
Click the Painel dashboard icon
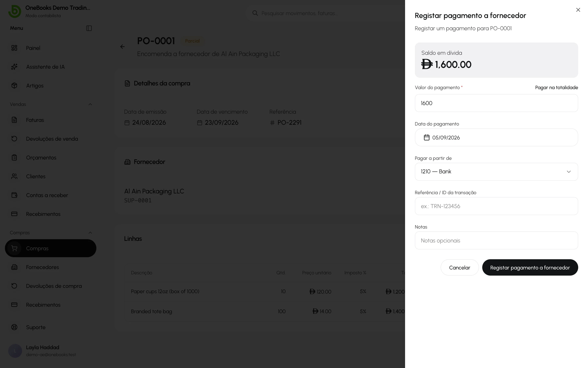pos(14,48)
